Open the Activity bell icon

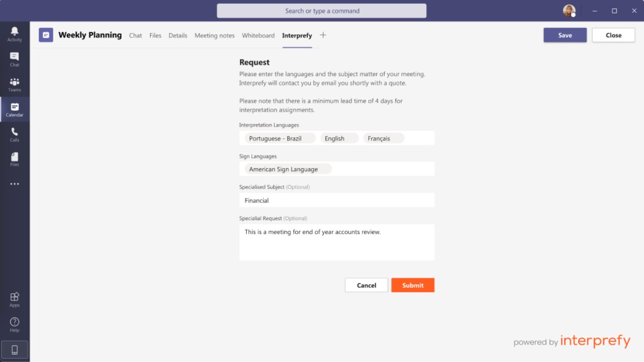15,33
